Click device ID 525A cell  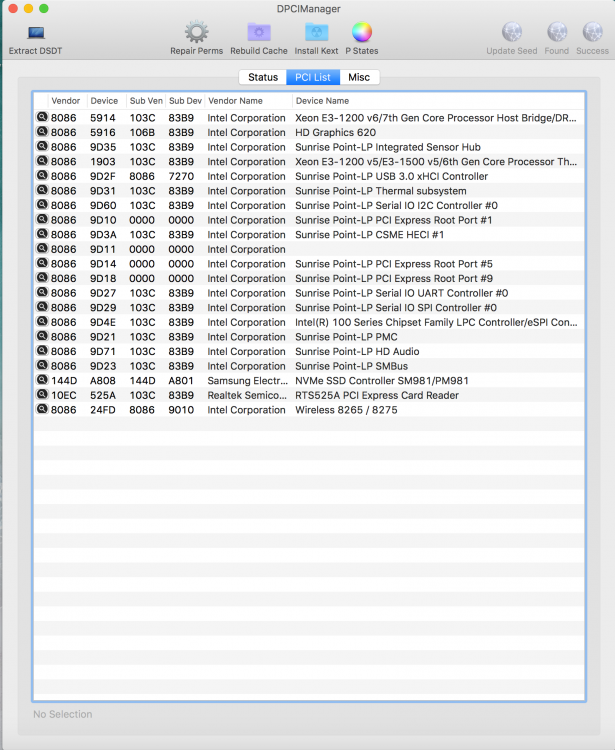pos(103,396)
